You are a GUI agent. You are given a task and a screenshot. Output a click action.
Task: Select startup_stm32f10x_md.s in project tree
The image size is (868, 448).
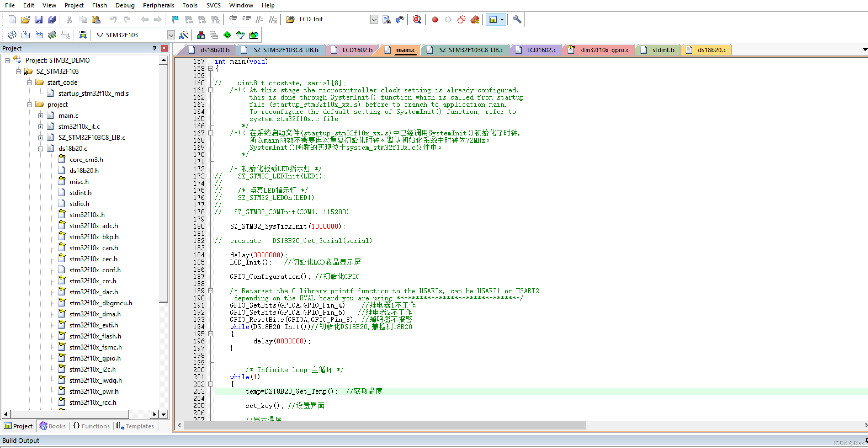(x=93, y=93)
